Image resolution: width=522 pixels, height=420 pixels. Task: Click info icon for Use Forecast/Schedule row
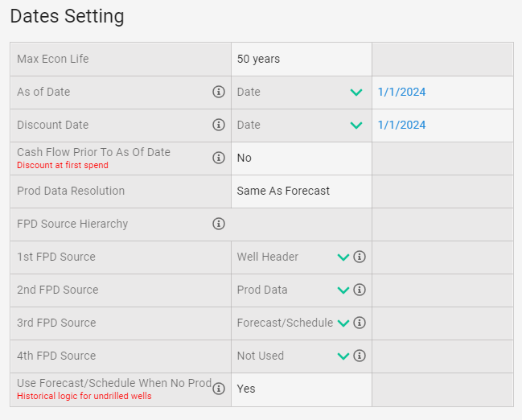pyautogui.click(x=218, y=389)
